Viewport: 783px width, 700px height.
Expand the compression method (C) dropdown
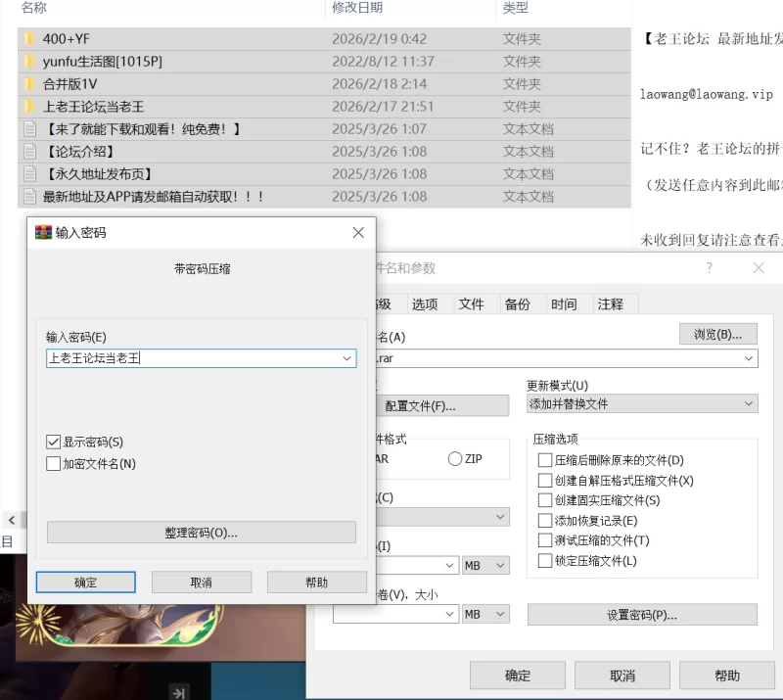tap(500, 517)
